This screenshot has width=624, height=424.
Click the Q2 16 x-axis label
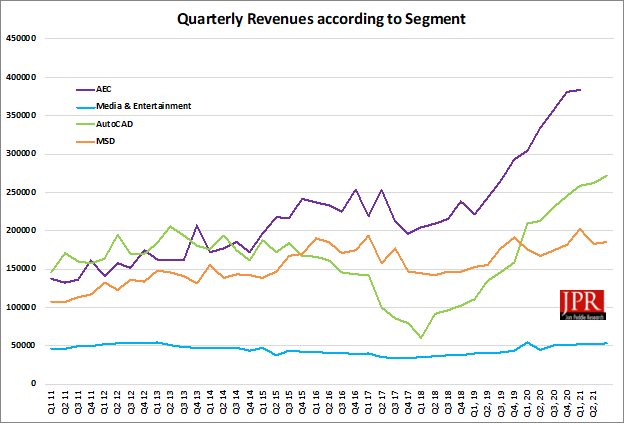329,403
